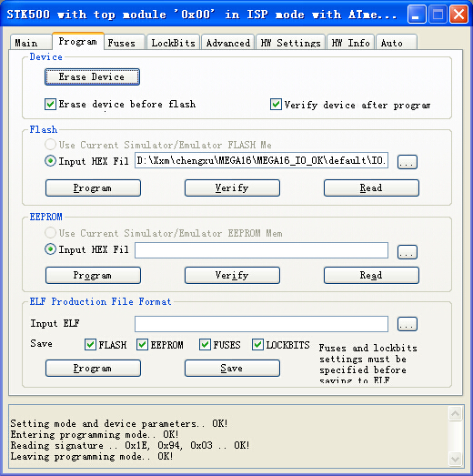The width and height of the screenshot is (473, 476).
Task: Toggle the FUSES save checkbox
Action: point(205,345)
